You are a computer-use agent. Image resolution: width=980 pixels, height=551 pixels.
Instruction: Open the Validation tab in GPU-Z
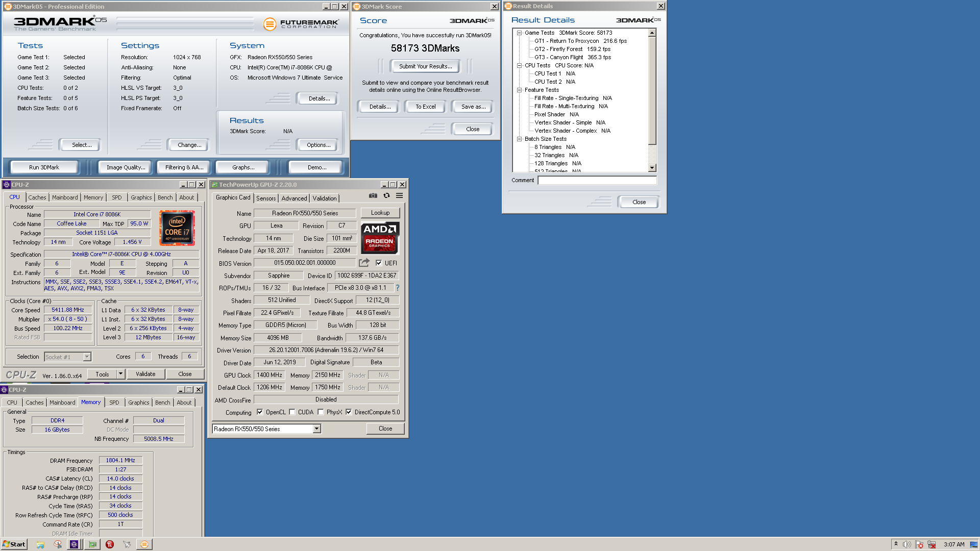(325, 198)
